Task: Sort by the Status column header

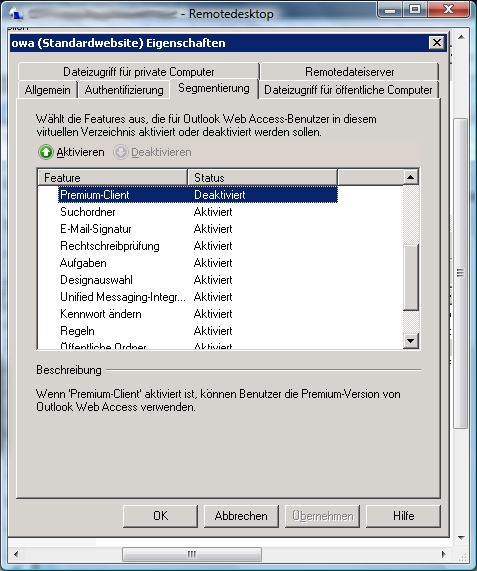Action: (x=263, y=178)
